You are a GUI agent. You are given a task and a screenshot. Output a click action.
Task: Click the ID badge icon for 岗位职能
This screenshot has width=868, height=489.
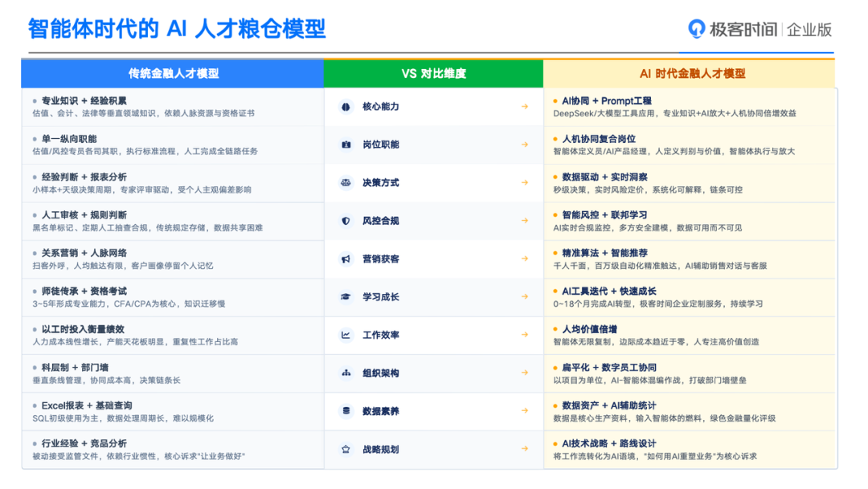pyautogui.click(x=346, y=145)
